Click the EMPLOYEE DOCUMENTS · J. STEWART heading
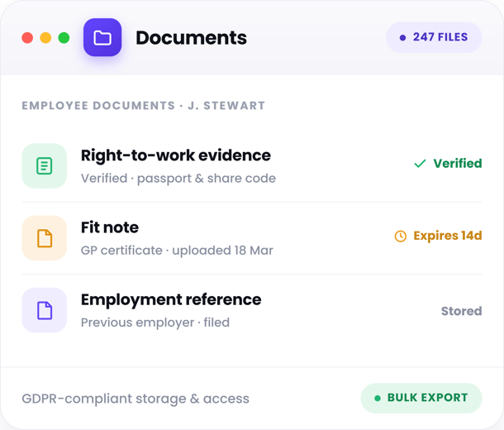Image resolution: width=504 pixels, height=430 pixels. 144,106
